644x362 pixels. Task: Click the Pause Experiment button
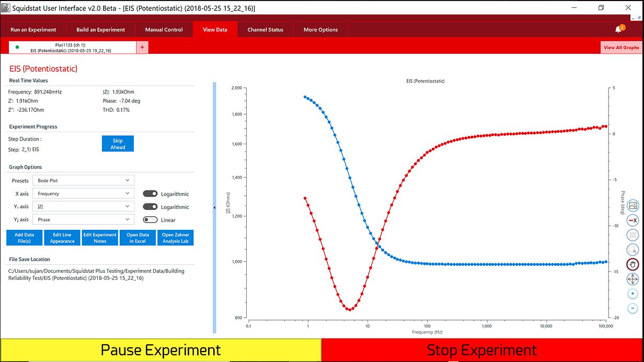[160, 350]
